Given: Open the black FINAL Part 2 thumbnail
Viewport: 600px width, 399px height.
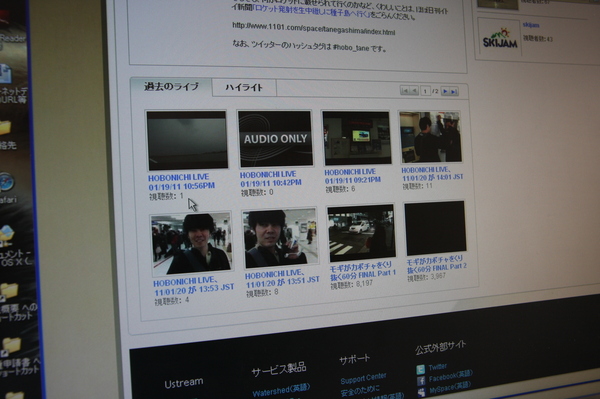Looking at the screenshot, I should coord(435,228).
